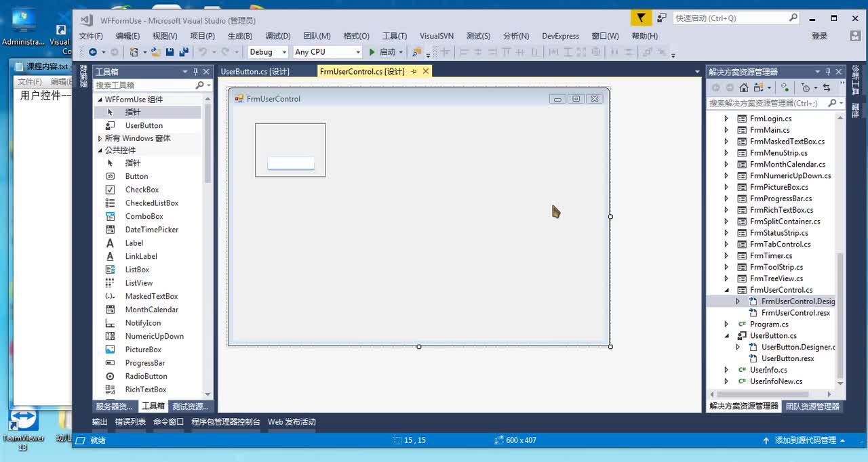Click the Quick Launch search box

[736, 18]
